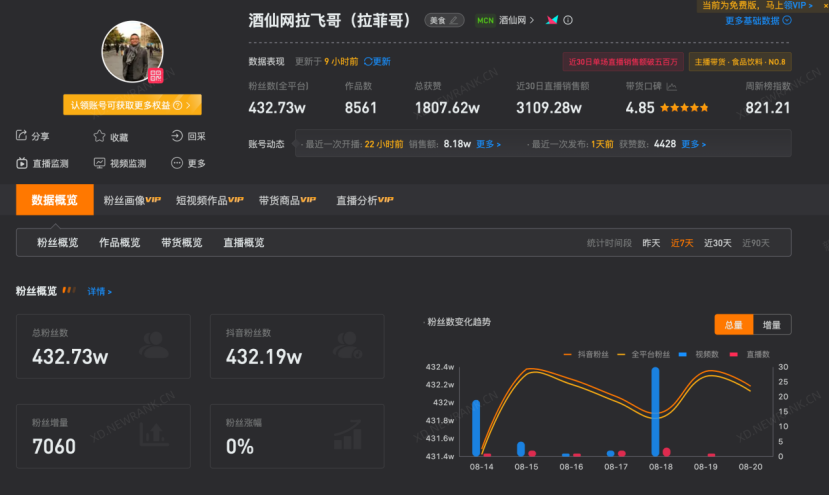Click the 432.73w total fans value card
The width and height of the screenshot is (829, 495).
(103, 346)
